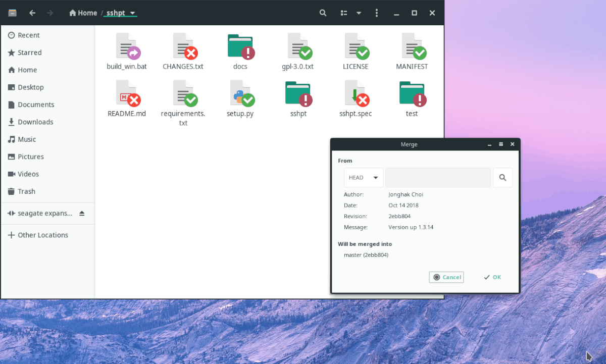Image resolution: width=606 pixels, height=364 pixels.
Task: Click the revision input field in Merge
Action: pyautogui.click(x=438, y=178)
